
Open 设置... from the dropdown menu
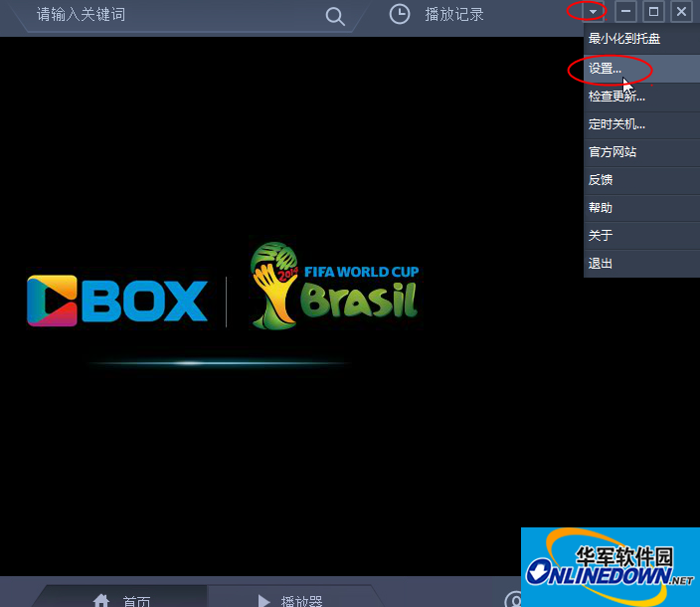point(605,69)
